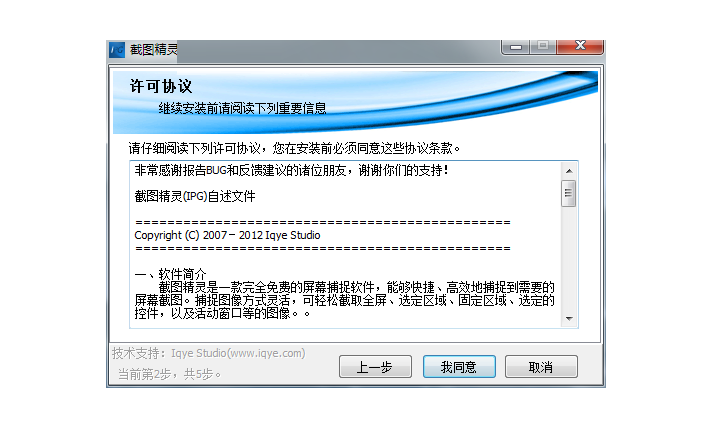Screen dimensions: 720x432
Task: Click the 许可协议 heading
Action: 161,86
